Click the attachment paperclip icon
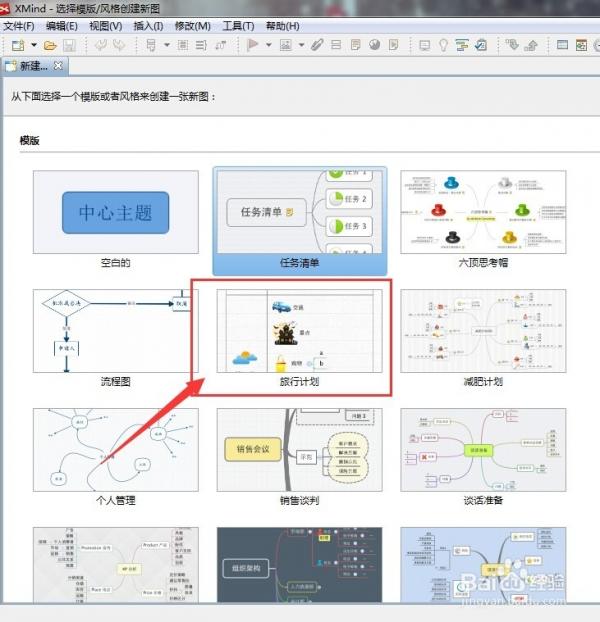This screenshot has height=622, width=600. coord(317,45)
